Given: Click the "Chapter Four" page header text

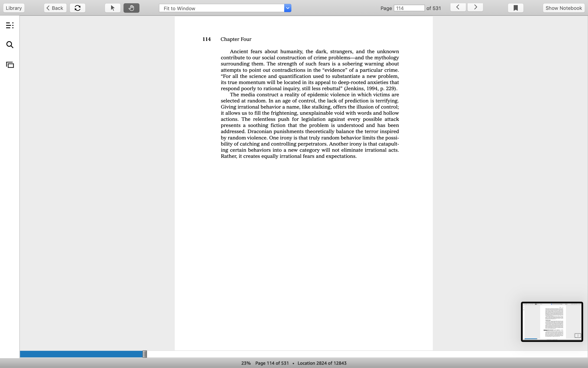Looking at the screenshot, I should (x=236, y=39).
